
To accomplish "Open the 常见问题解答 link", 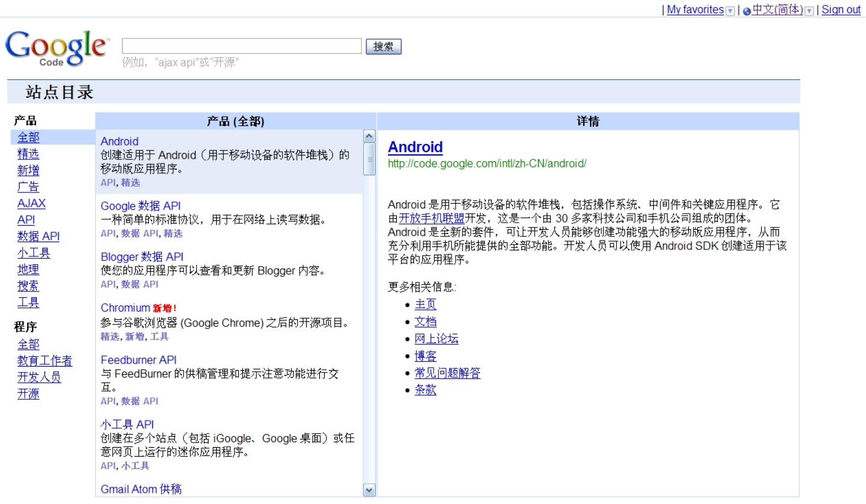I will [x=447, y=373].
